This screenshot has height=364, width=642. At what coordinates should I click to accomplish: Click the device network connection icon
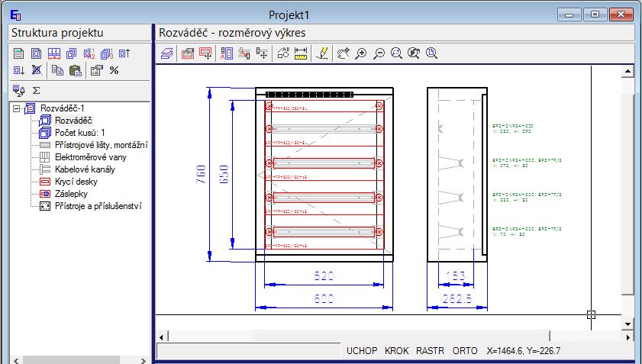click(18, 90)
